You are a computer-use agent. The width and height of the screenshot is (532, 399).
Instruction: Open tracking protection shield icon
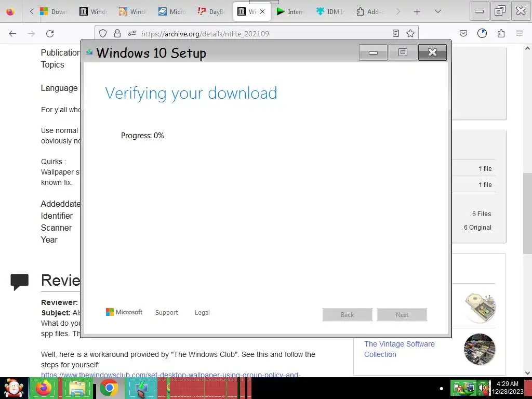(103, 33)
